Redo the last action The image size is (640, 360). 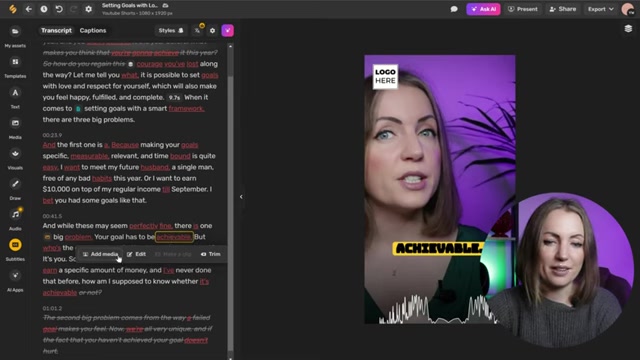pyautogui.click(x=73, y=9)
